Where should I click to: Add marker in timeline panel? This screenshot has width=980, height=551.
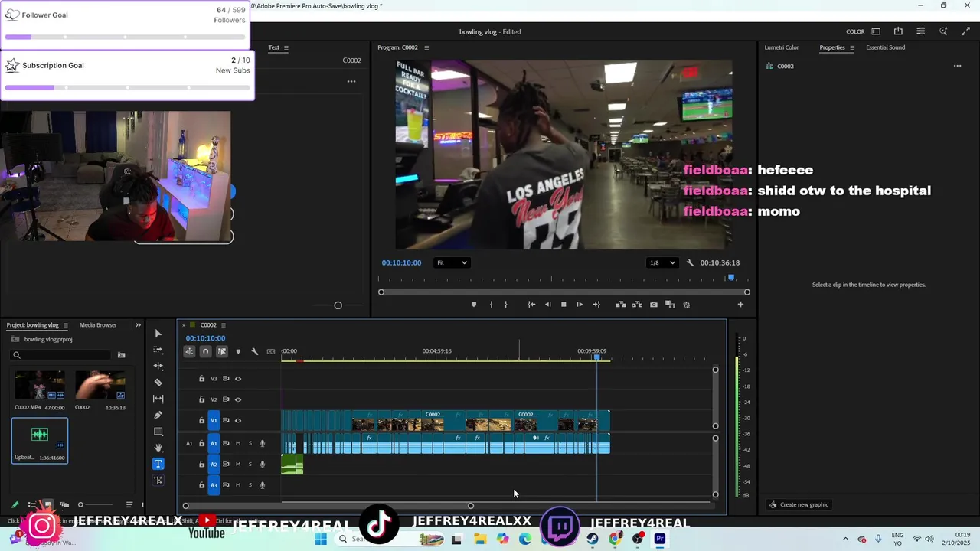pyautogui.click(x=238, y=351)
